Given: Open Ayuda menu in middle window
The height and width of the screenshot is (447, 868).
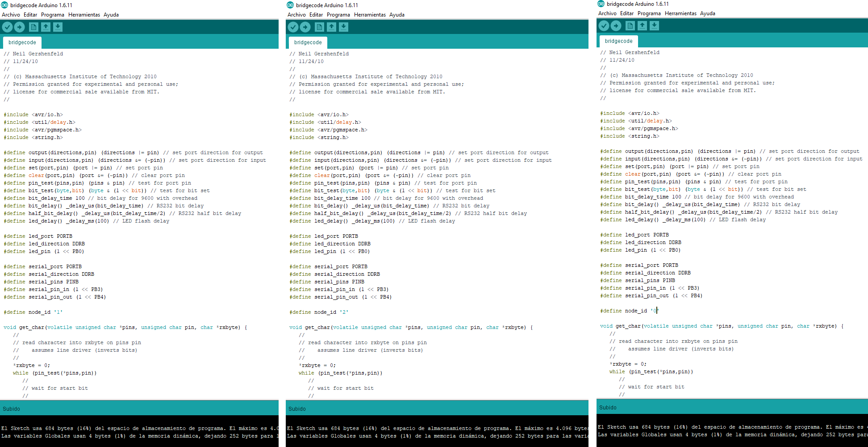Looking at the screenshot, I should [397, 15].
